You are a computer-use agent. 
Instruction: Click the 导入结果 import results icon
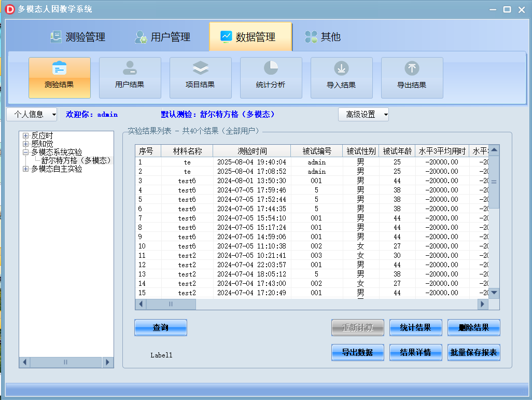click(341, 77)
